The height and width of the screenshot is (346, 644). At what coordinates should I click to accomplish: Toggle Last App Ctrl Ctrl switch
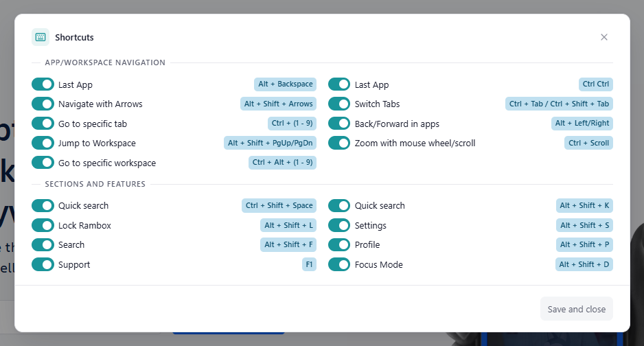(x=339, y=84)
